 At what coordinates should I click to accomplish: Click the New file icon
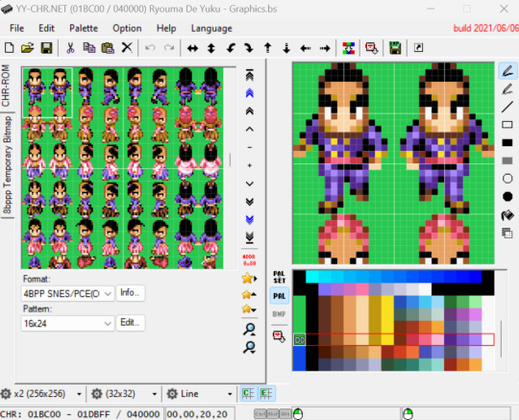pos(10,48)
